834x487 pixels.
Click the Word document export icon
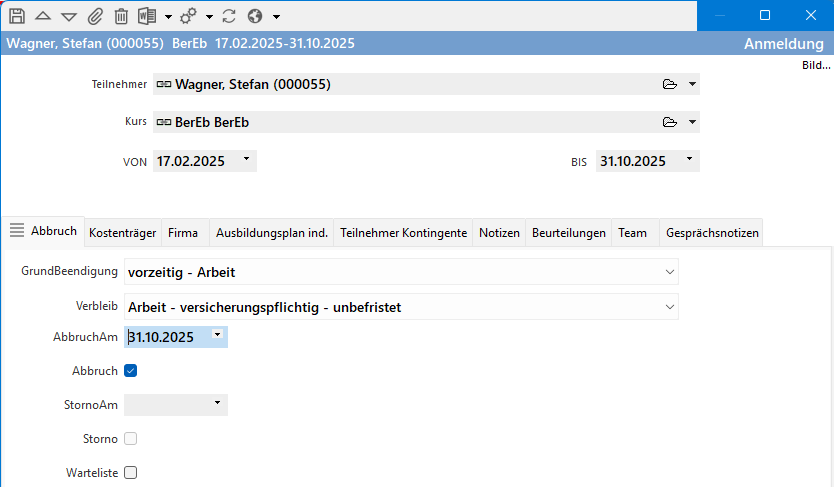click(x=147, y=16)
